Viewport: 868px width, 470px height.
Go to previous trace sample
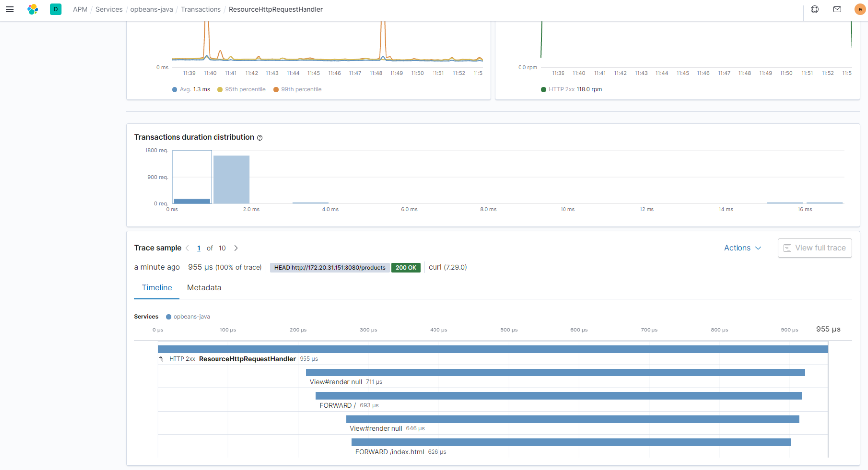(187, 248)
